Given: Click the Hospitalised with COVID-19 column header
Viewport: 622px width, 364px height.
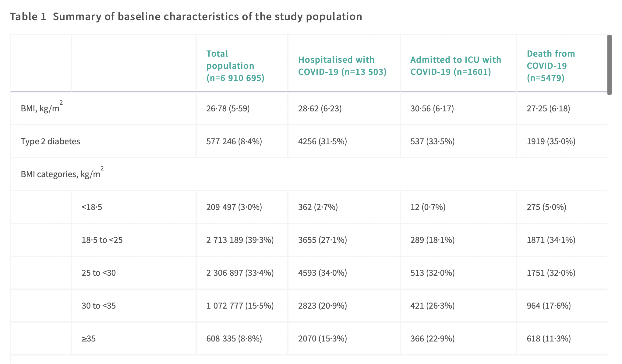Looking at the screenshot, I should (x=342, y=66).
